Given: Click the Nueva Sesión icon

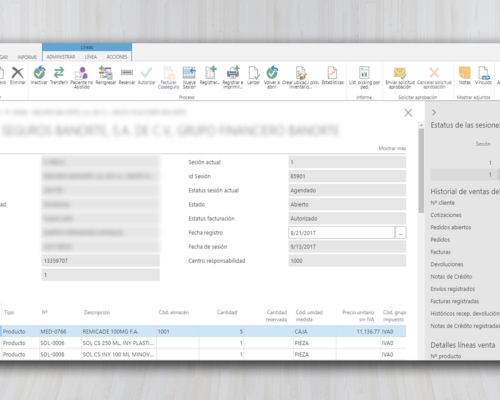Looking at the screenshot, I should tap(189, 72).
